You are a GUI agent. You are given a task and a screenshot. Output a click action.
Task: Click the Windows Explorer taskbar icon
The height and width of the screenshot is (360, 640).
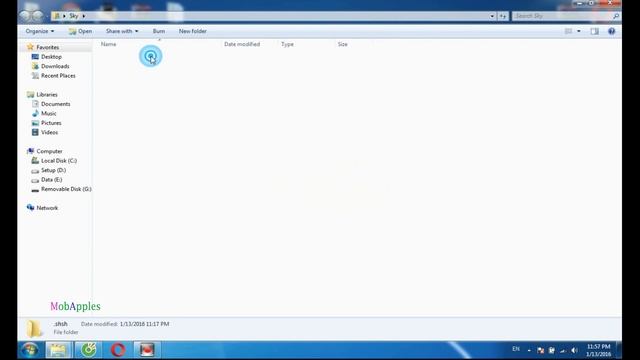[58, 350]
